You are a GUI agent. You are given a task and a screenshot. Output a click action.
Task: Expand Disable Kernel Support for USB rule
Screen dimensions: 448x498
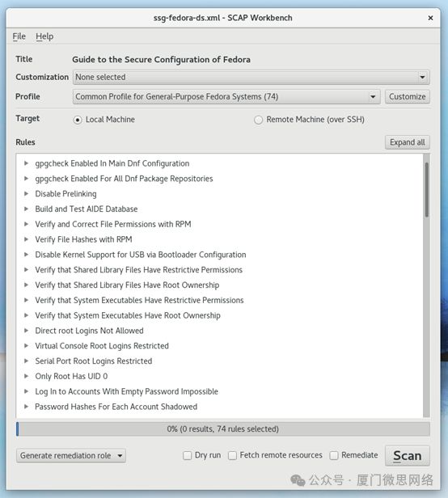pyautogui.click(x=27, y=255)
